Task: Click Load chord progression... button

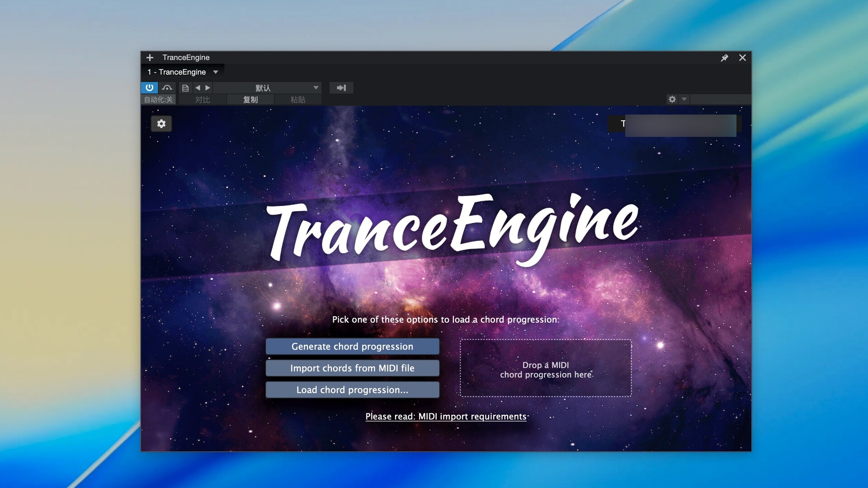Action: (352, 390)
